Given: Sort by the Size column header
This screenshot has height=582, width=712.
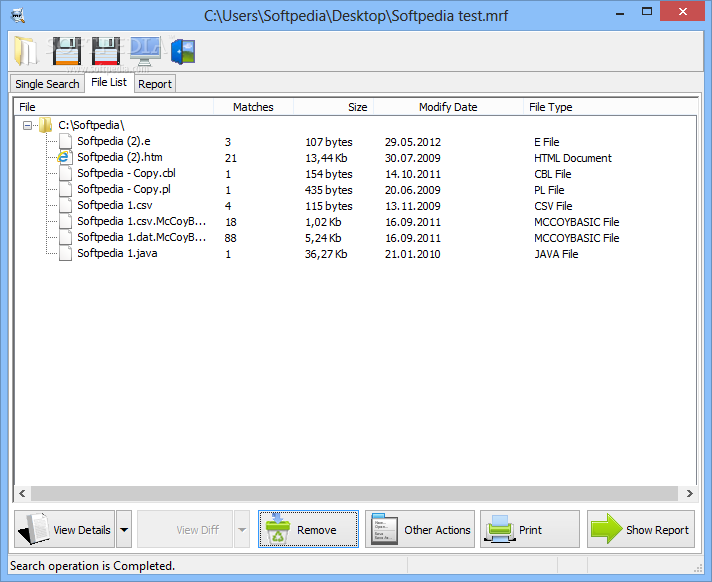Looking at the screenshot, I should click(x=334, y=107).
